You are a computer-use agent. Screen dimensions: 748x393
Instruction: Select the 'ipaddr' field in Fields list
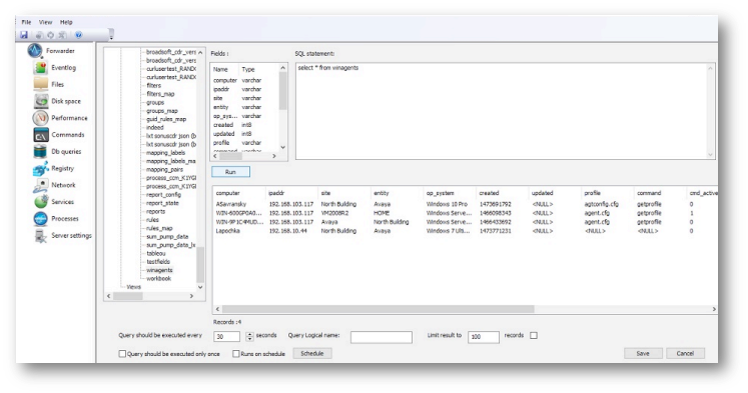tap(221, 89)
